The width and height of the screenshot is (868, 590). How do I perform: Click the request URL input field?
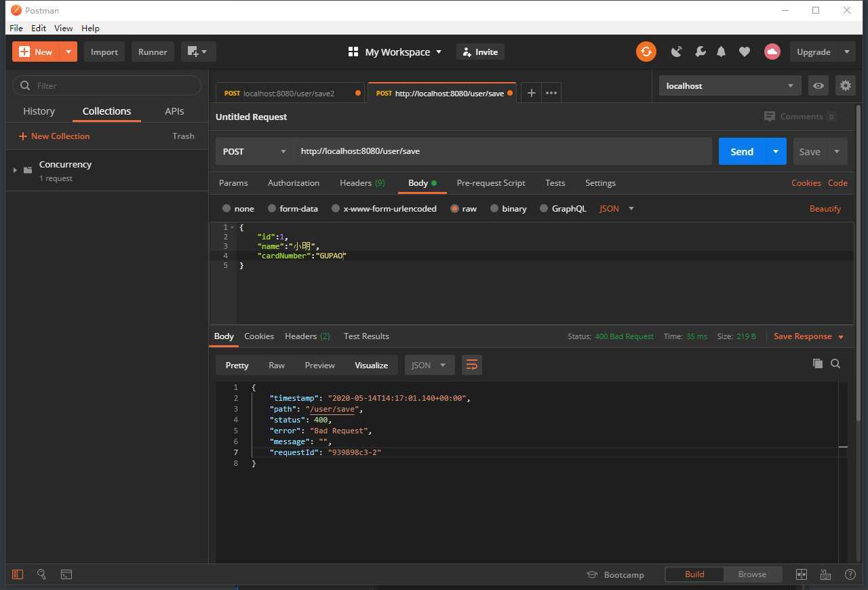[x=502, y=151]
